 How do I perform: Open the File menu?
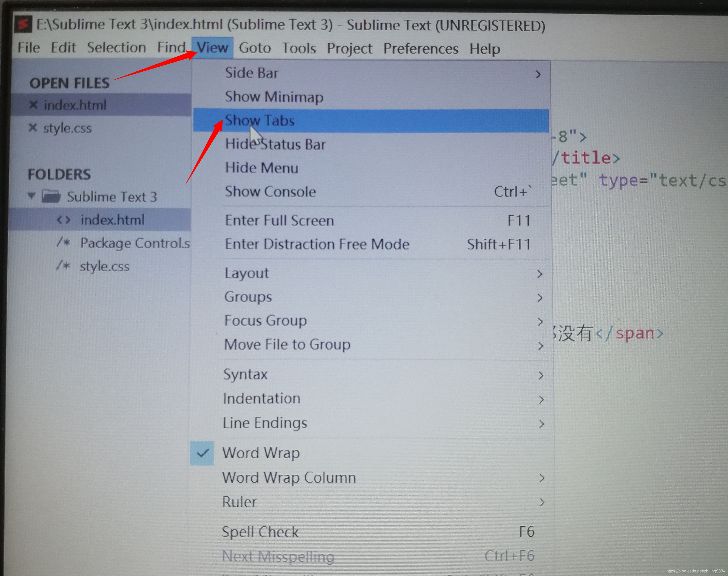pos(29,47)
